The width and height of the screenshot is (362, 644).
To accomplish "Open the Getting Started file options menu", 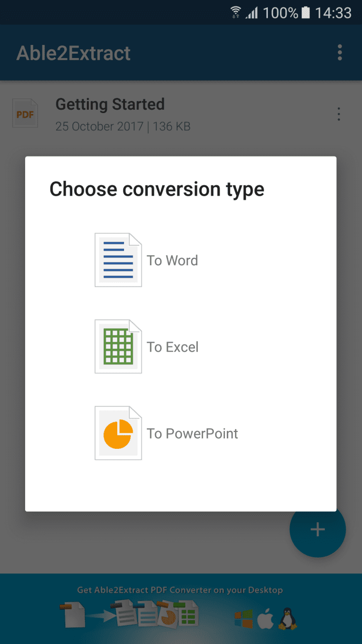I will (339, 114).
